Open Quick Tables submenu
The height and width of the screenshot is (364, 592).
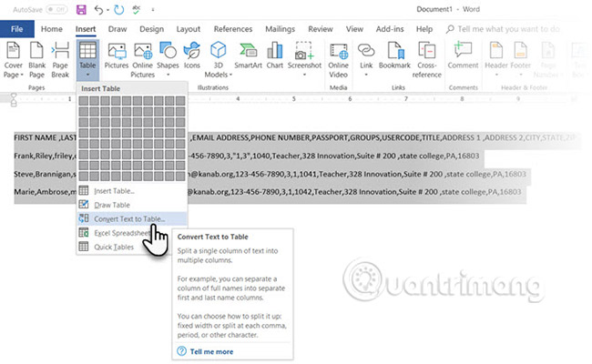(x=132, y=247)
